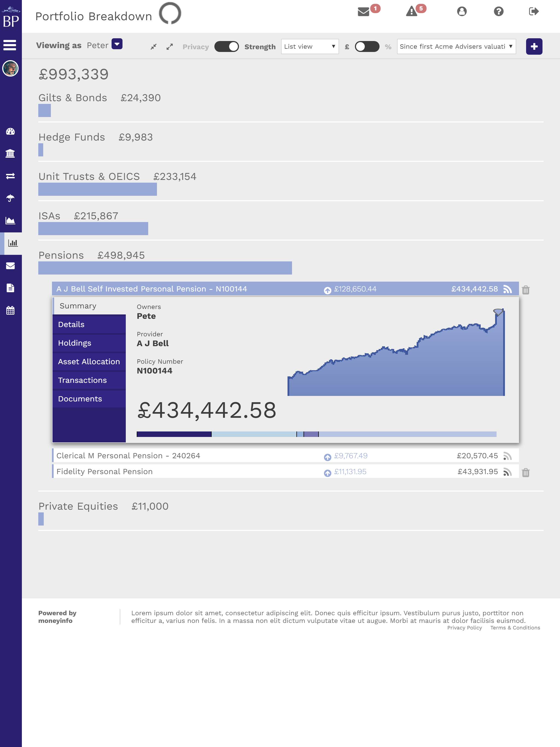Click the dark navy segment of allocation bar
This screenshot has width=560, height=747.
[174, 434]
